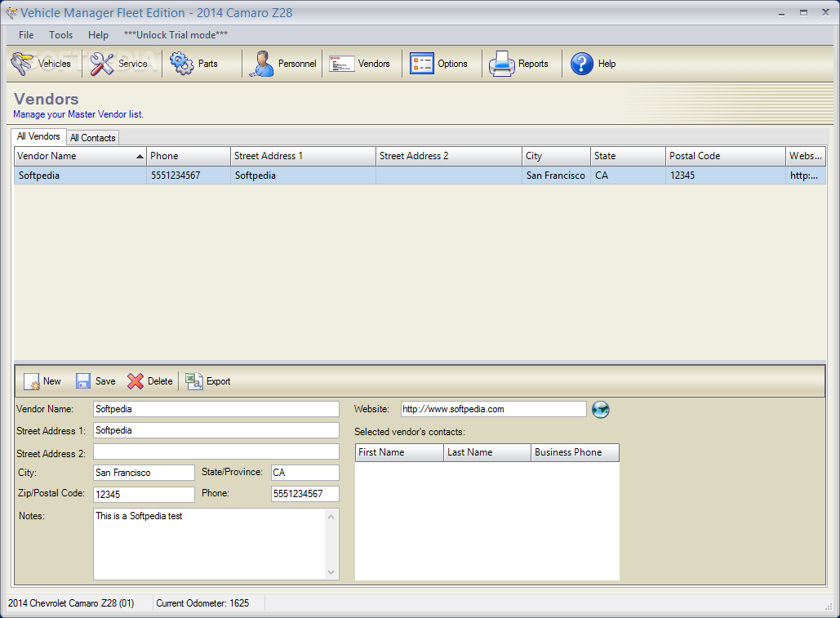
Task: Open Help via the blue question mark icon
Action: tap(582, 64)
